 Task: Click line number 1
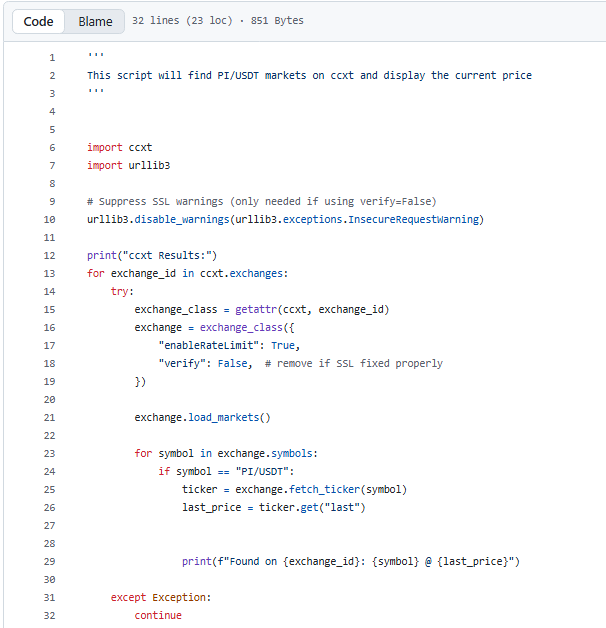point(52,58)
